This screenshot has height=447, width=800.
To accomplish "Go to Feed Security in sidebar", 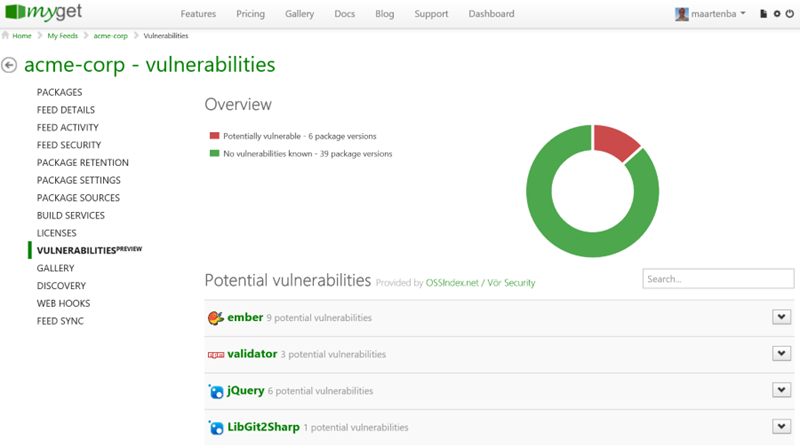I will [69, 145].
